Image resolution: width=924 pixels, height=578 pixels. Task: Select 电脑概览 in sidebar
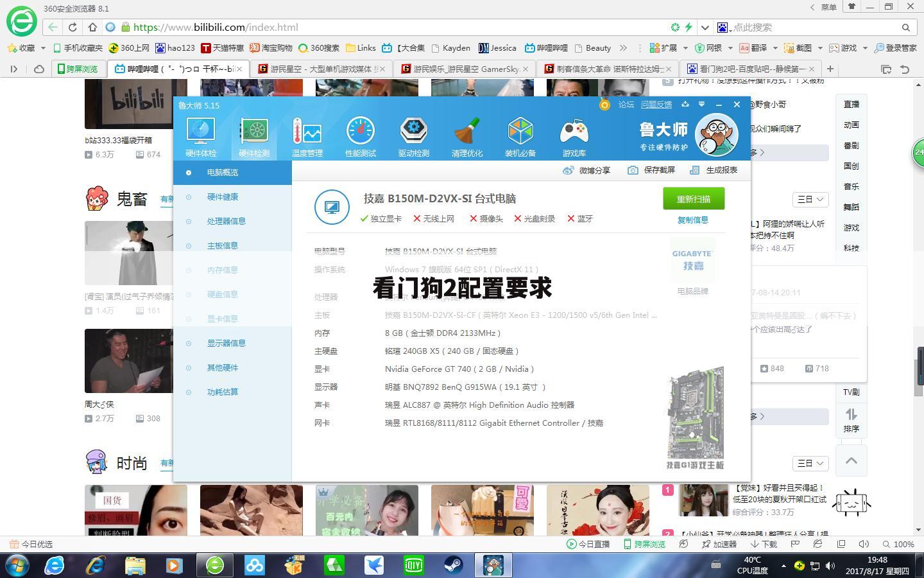(232, 172)
